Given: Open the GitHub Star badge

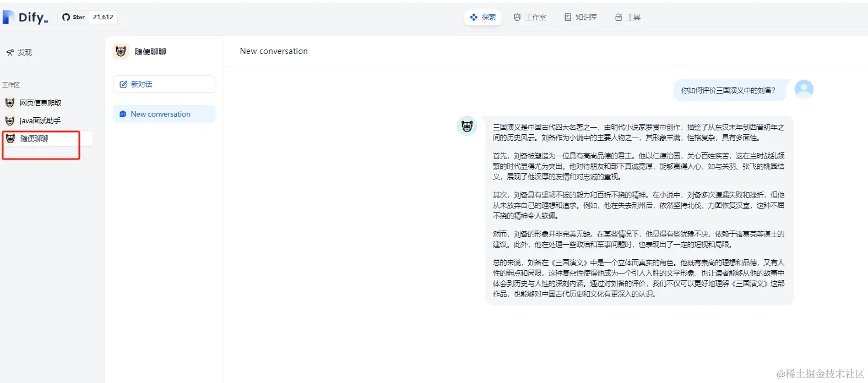Looking at the screenshot, I should click(x=88, y=17).
